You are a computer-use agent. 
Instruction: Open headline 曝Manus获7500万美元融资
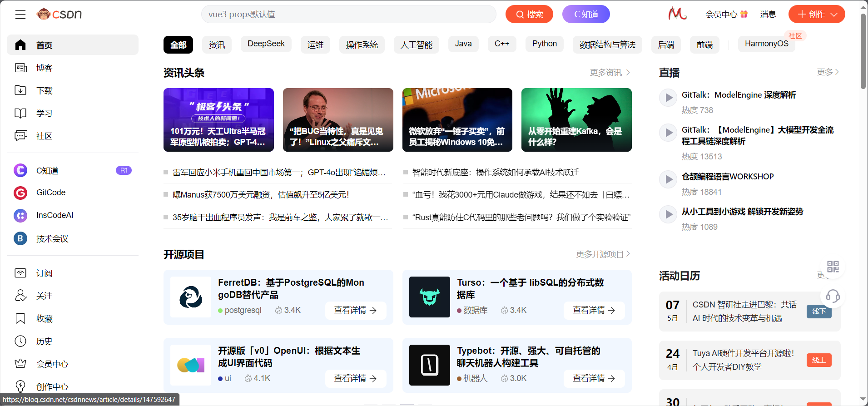coord(261,195)
